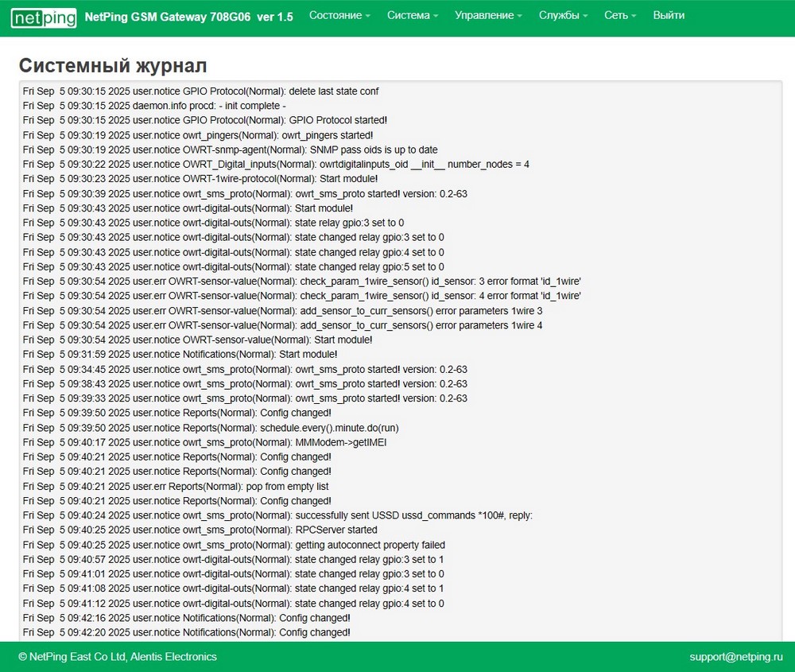Open the Службы menu
The image size is (795, 672).
pos(563,15)
